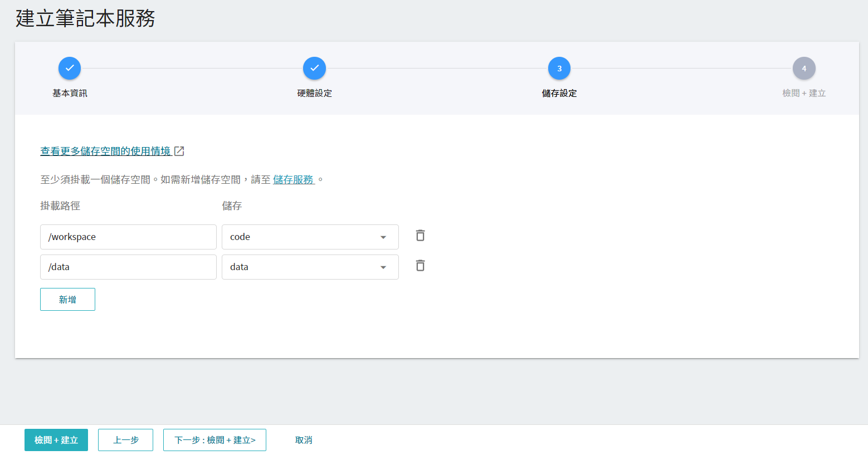Go back with the 上一步 button
The image size is (868, 455).
click(x=125, y=440)
